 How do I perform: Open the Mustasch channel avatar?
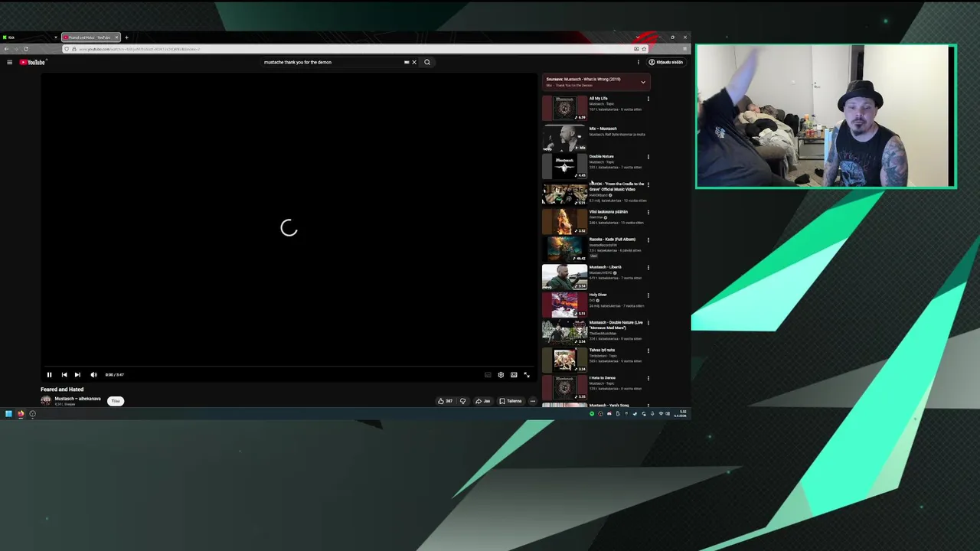(x=46, y=401)
